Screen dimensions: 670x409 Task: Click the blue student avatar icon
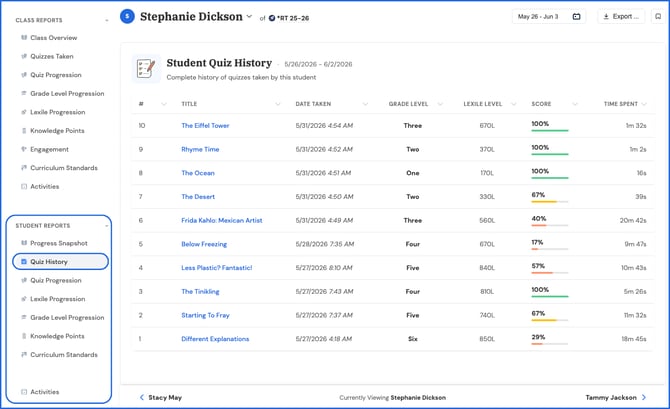[x=127, y=16]
